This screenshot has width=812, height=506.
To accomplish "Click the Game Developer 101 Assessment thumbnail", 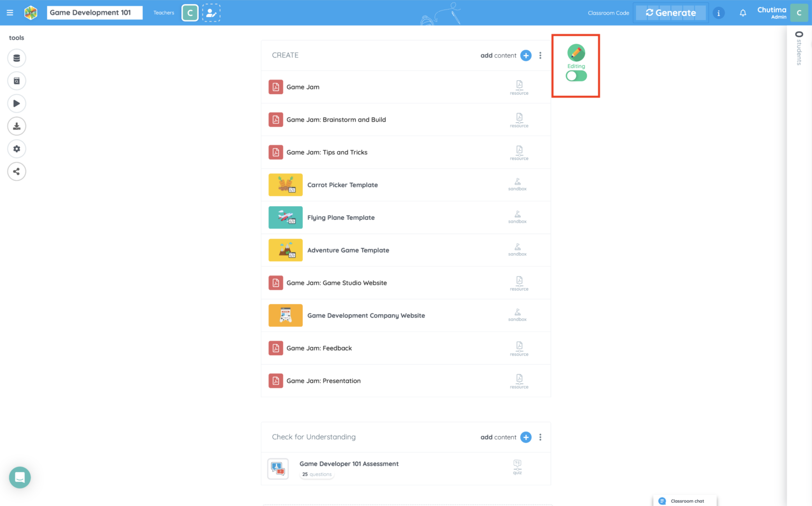I will [278, 468].
